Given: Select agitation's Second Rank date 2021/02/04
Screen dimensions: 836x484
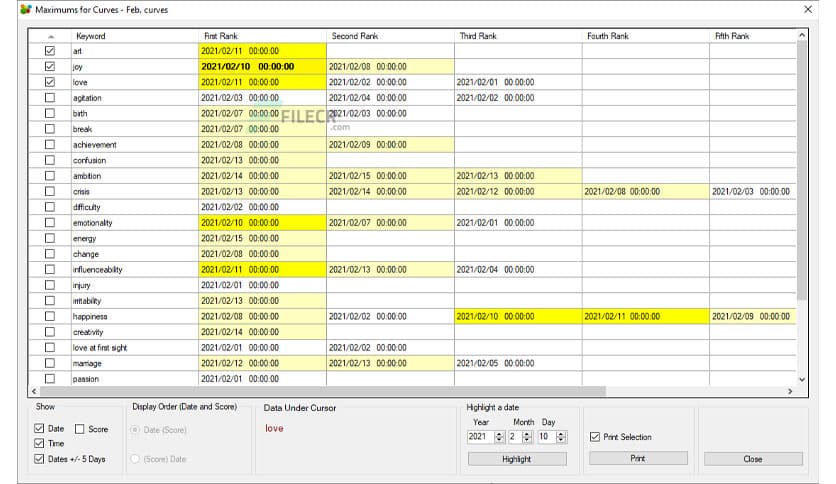Looking at the screenshot, I should 390,98.
